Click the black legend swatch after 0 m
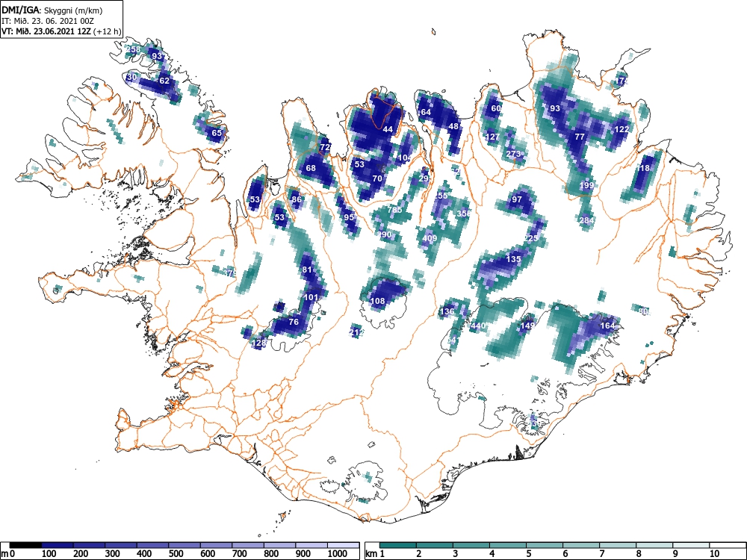The width and height of the screenshot is (747, 560). point(25,545)
